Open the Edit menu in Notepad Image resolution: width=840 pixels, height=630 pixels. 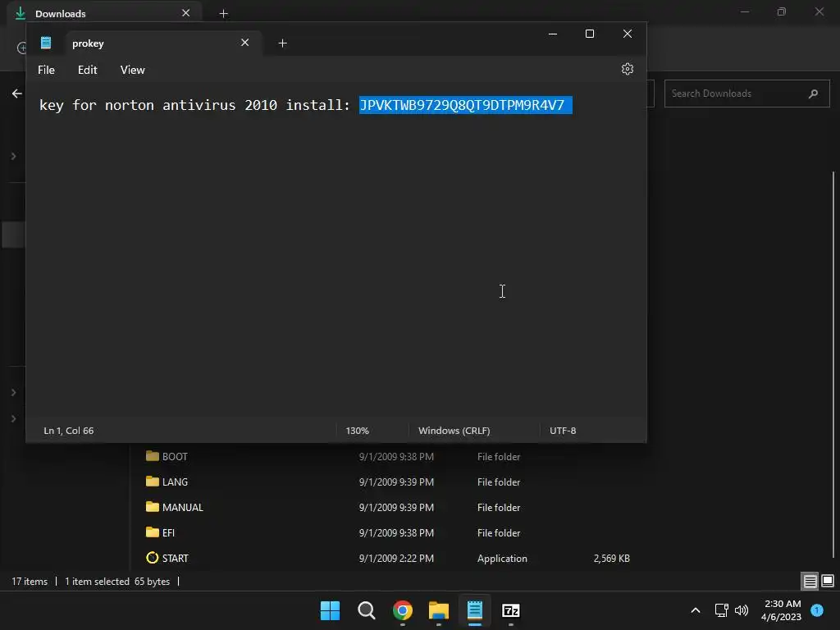coord(87,71)
